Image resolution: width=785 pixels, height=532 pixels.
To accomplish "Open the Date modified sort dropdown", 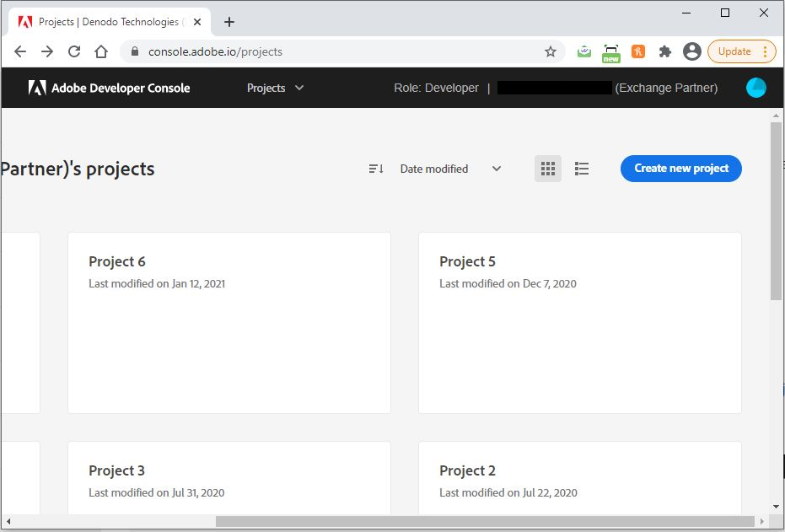I will click(x=450, y=169).
